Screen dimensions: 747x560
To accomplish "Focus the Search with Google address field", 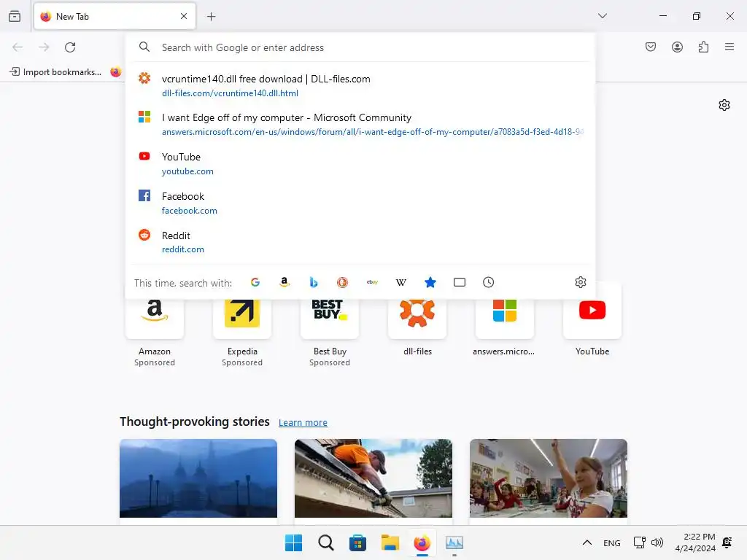I will [360, 47].
